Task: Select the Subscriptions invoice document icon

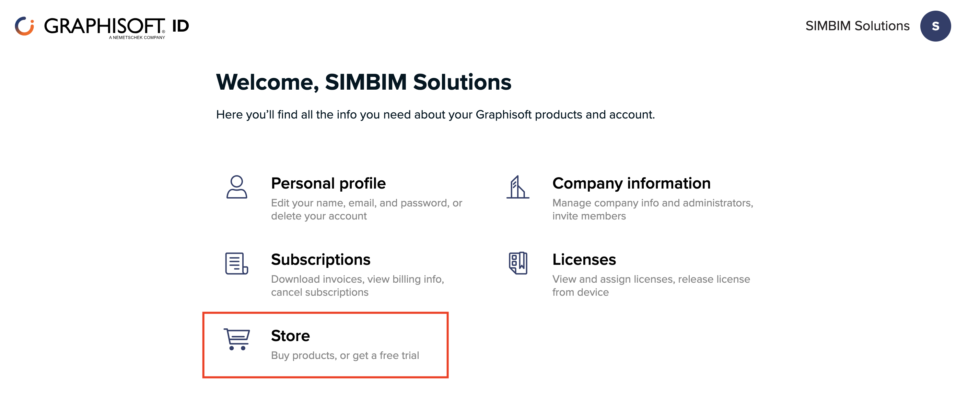Action: (x=236, y=263)
